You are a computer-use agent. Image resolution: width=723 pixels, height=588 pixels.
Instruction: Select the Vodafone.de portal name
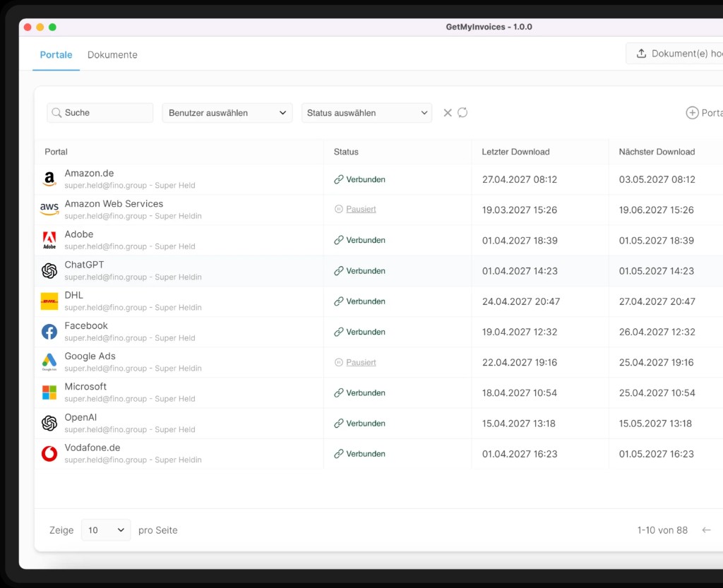coord(92,448)
